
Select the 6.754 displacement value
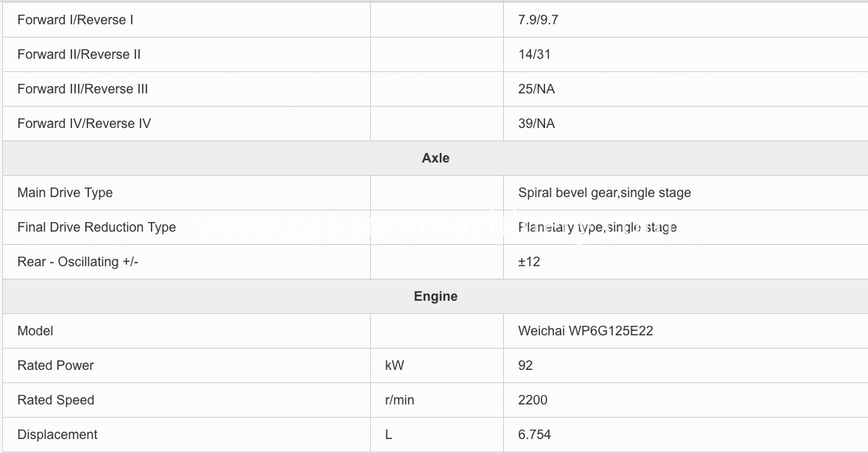[535, 435]
